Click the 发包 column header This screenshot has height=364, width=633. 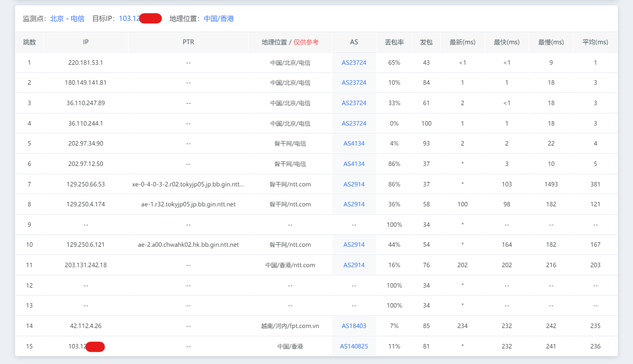[427, 42]
